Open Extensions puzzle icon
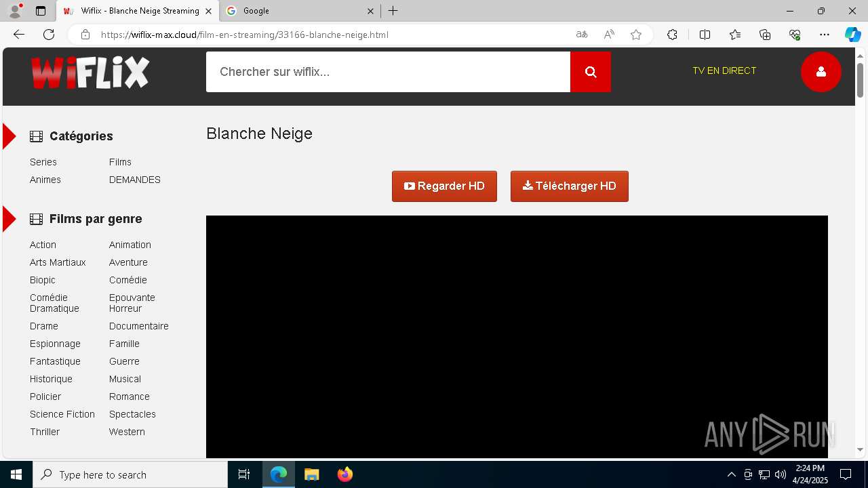This screenshot has width=868, height=488. point(672,35)
